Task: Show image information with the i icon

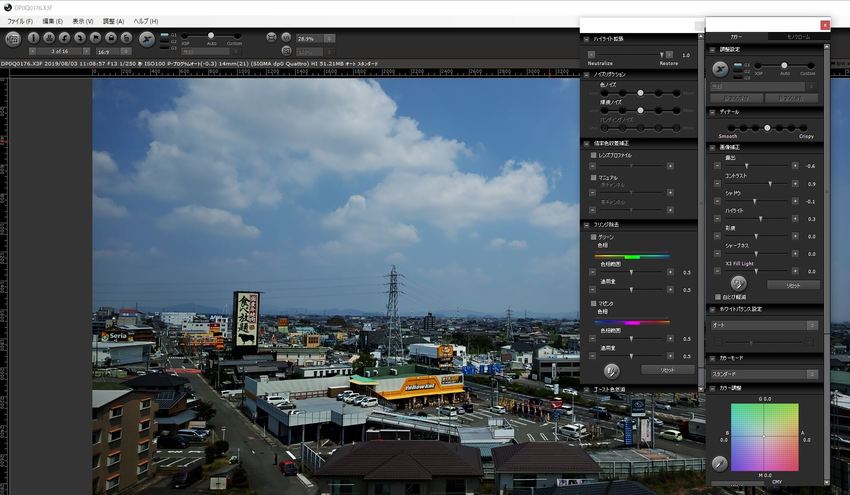Action: pos(34,37)
